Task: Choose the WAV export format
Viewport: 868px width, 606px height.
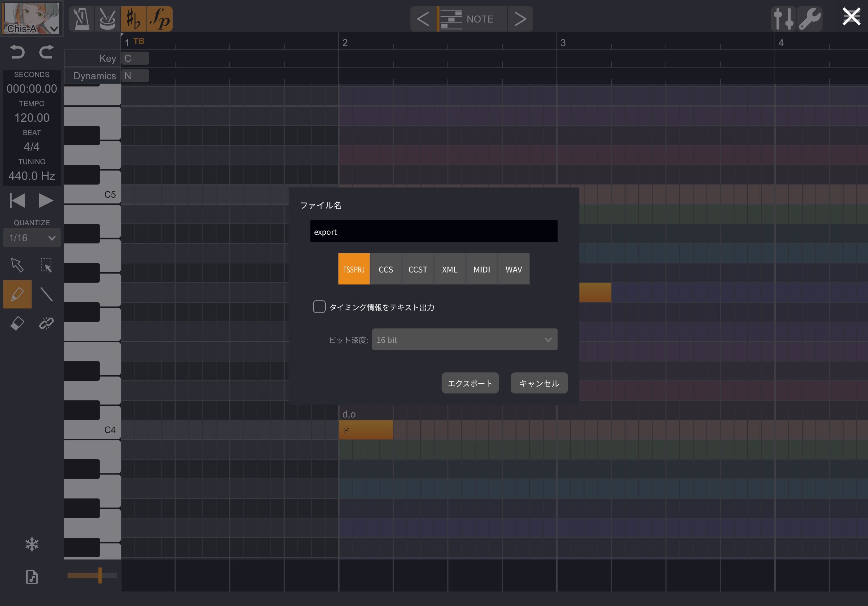Action: coord(514,269)
